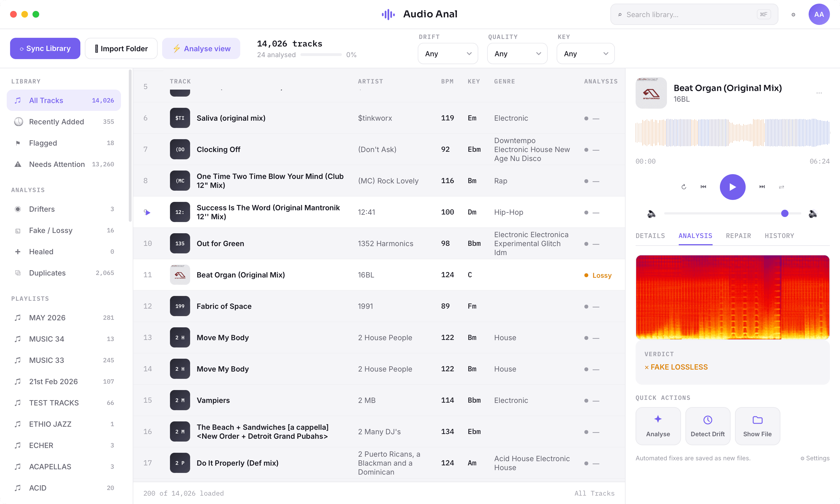Click the Import Folder button
The height and width of the screenshot is (504, 840).
coord(121,48)
